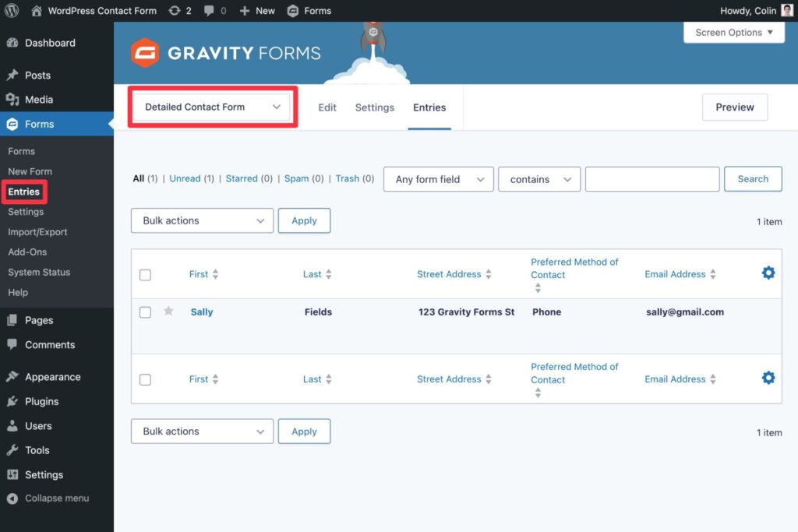Open Add-Ons in the sidebar

coord(27,252)
